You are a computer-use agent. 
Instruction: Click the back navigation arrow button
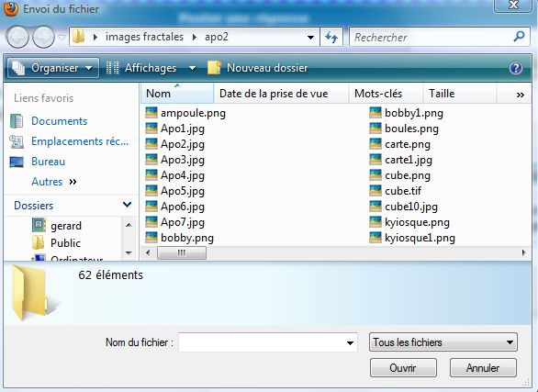[x=17, y=37]
